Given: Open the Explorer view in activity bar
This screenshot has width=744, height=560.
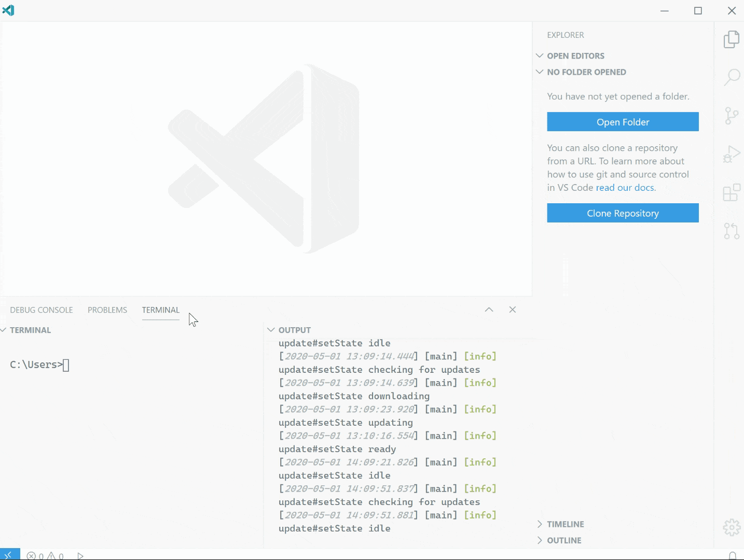Looking at the screenshot, I should point(731,39).
